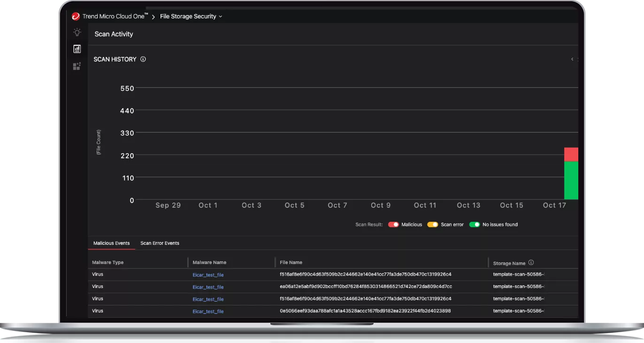Click the Sep 29 date label on the chart
Screen dimensions: 644x343
tap(168, 205)
